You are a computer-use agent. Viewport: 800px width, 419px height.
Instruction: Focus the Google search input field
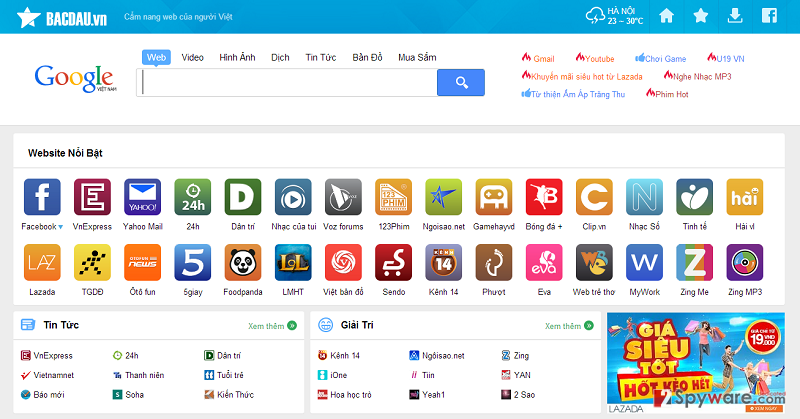[287, 82]
